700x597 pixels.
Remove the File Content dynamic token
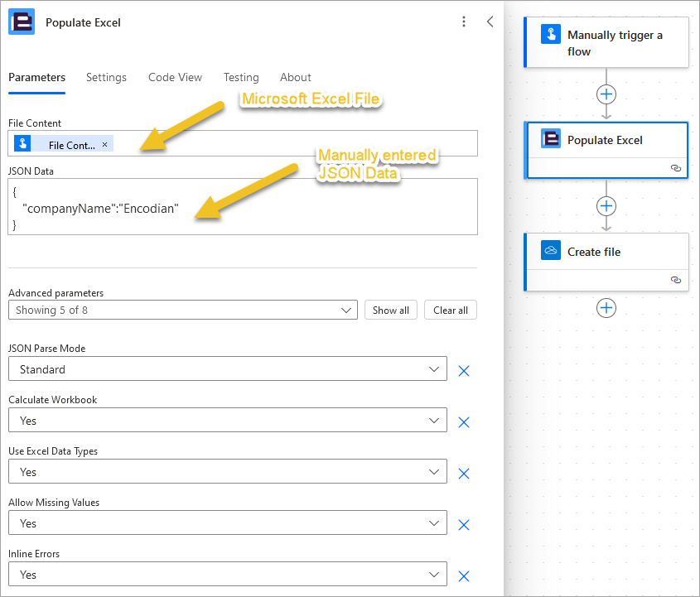coord(105,145)
